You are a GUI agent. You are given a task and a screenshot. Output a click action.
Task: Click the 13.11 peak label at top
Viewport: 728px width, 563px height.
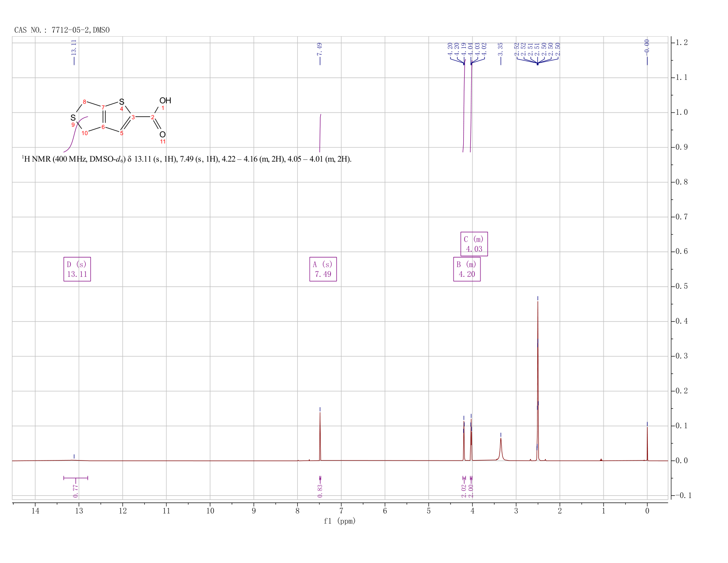(74, 47)
